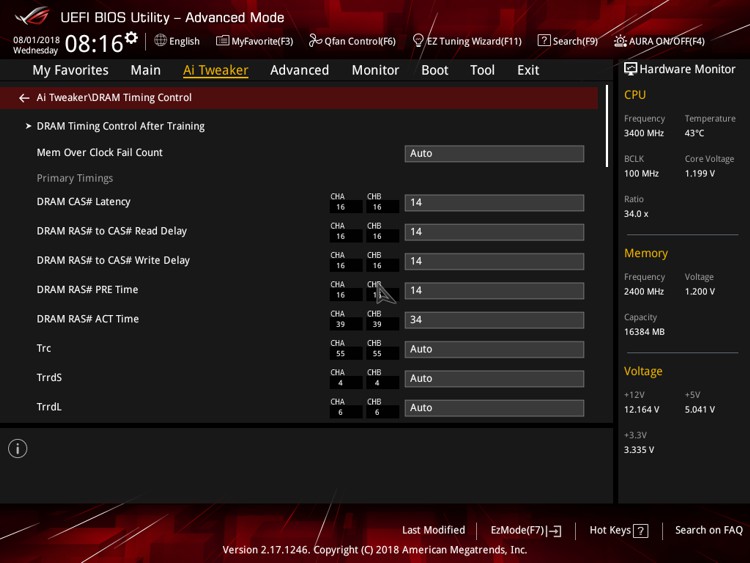The height and width of the screenshot is (563, 750).
Task: Click CHA value 39 for RAS# ACT Time
Action: (341, 324)
